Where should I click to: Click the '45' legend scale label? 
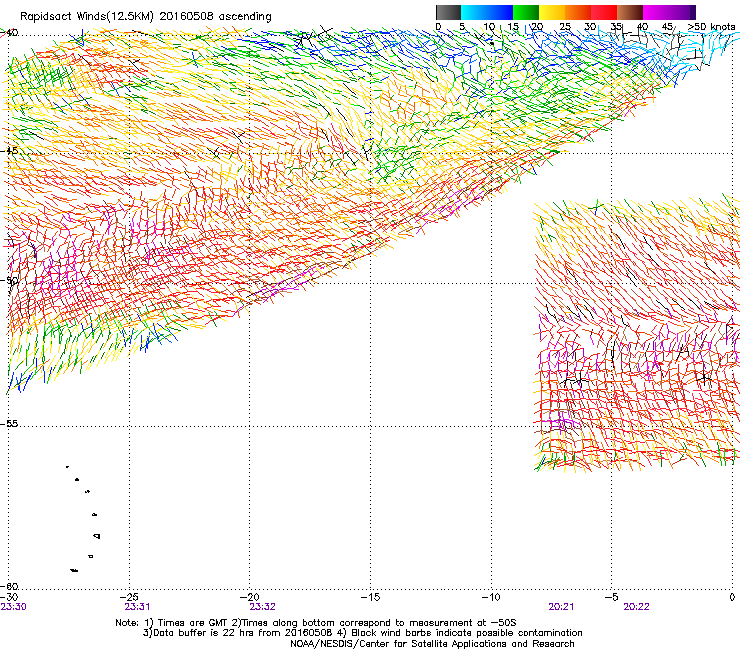(x=667, y=27)
